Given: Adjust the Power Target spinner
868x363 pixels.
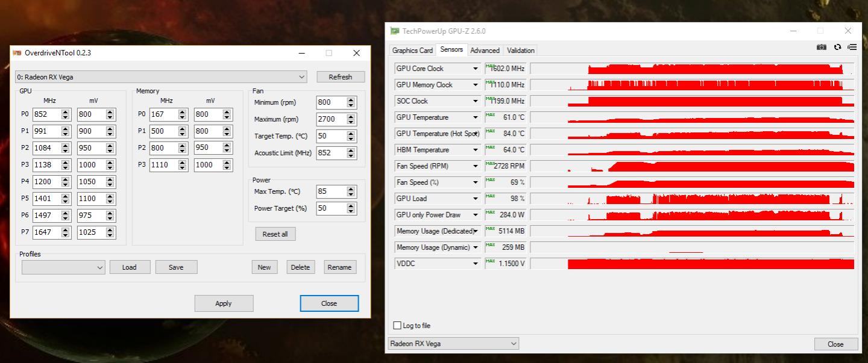Looking at the screenshot, I should [x=351, y=208].
